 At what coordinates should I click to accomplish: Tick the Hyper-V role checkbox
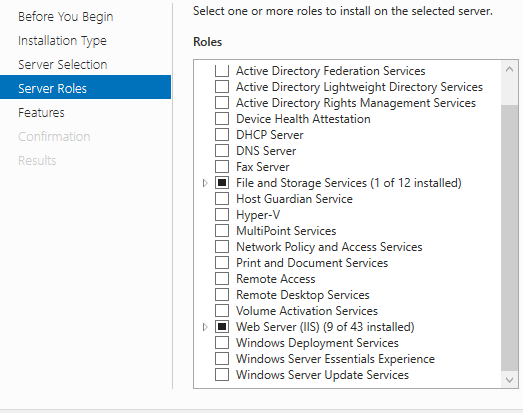(x=222, y=215)
